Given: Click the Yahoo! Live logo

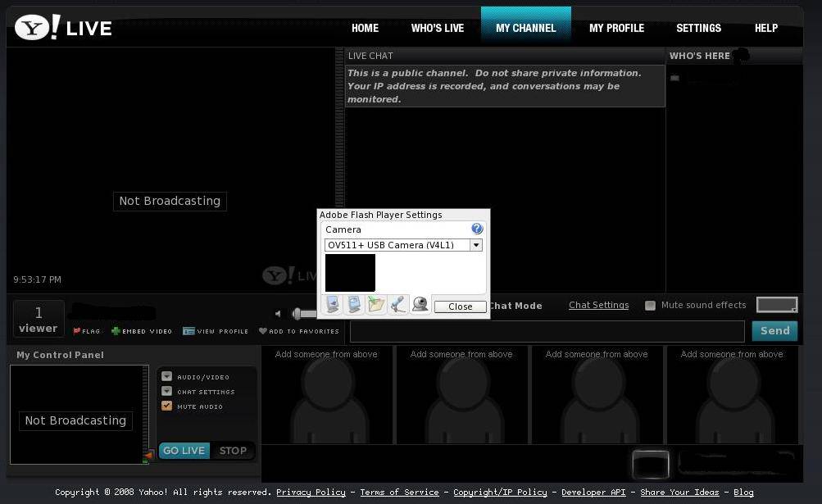Looking at the screenshot, I should click(x=63, y=27).
